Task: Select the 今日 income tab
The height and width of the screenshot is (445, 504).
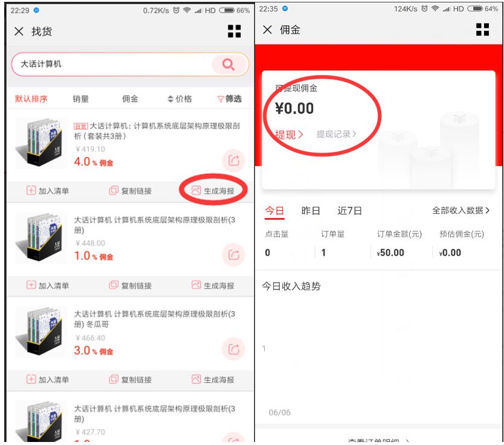Action: (274, 211)
